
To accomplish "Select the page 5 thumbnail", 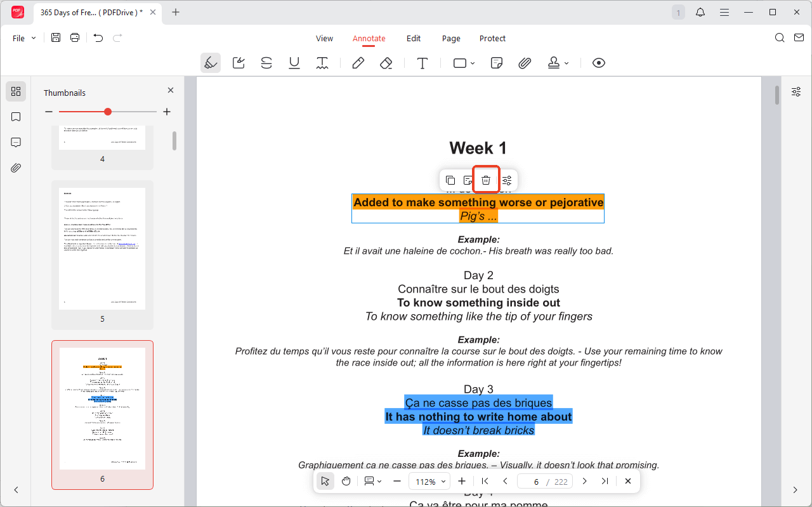I will [102, 247].
